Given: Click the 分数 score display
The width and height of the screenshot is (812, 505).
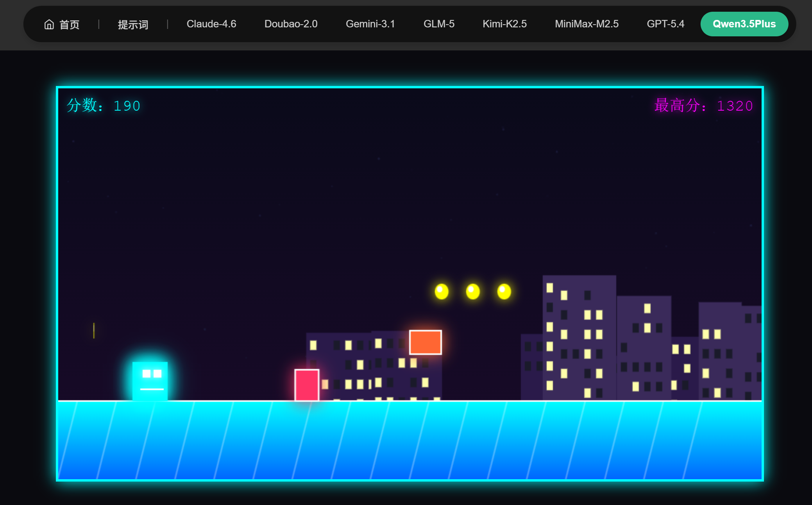Looking at the screenshot, I should click(104, 106).
